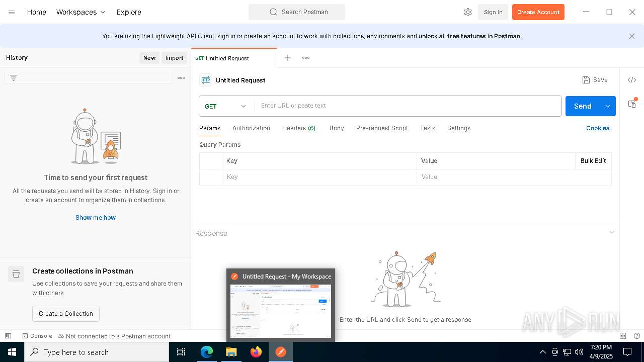Viewport: 644px width, 362px height.
Task: Open the Workspaces dropdown
Action: (x=80, y=12)
